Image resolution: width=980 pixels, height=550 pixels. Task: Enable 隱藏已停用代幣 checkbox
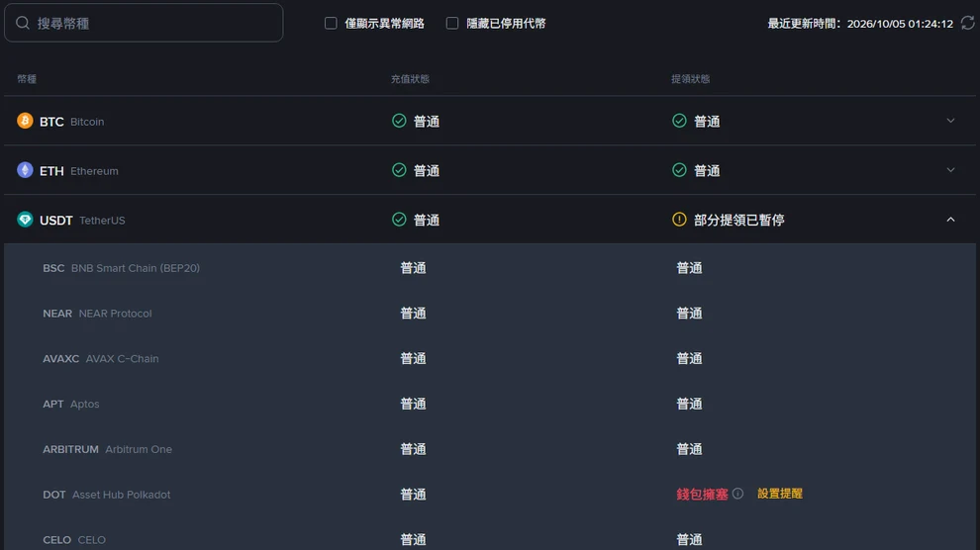(451, 23)
